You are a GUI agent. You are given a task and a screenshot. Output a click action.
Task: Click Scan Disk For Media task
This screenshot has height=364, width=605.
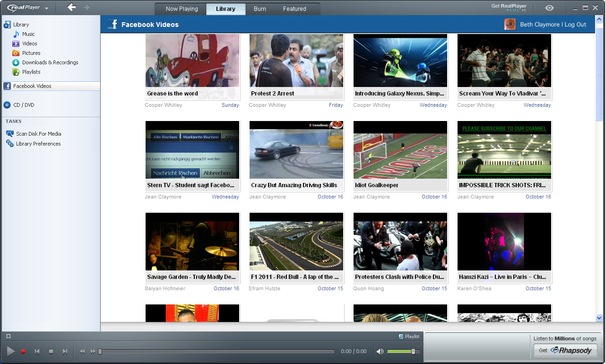[x=38, y=134]
